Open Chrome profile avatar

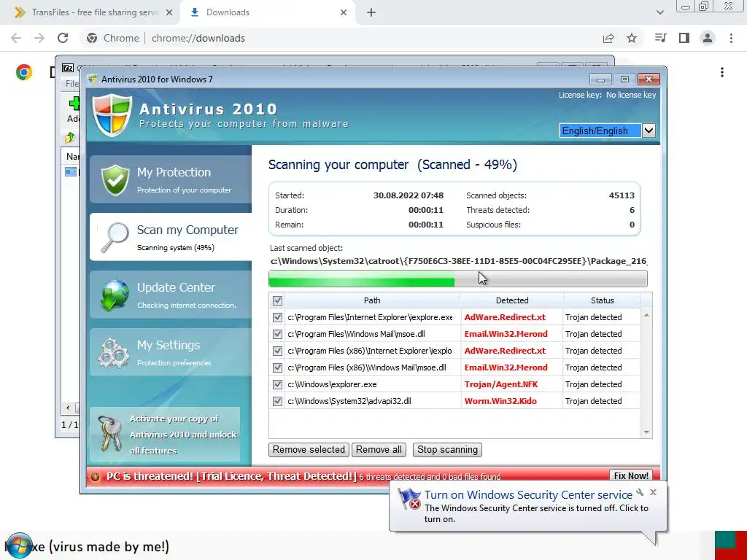[x=708, y=38]
